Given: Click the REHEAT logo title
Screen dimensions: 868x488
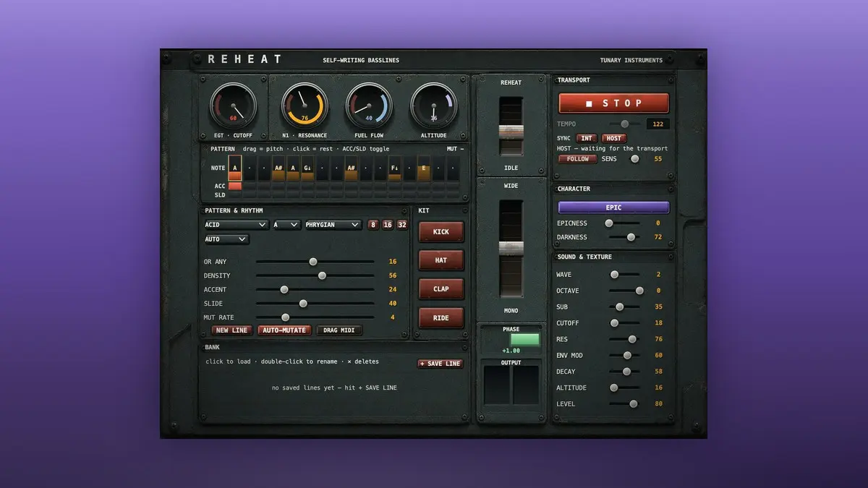Looking at the screenshot, I should (244, 59).
